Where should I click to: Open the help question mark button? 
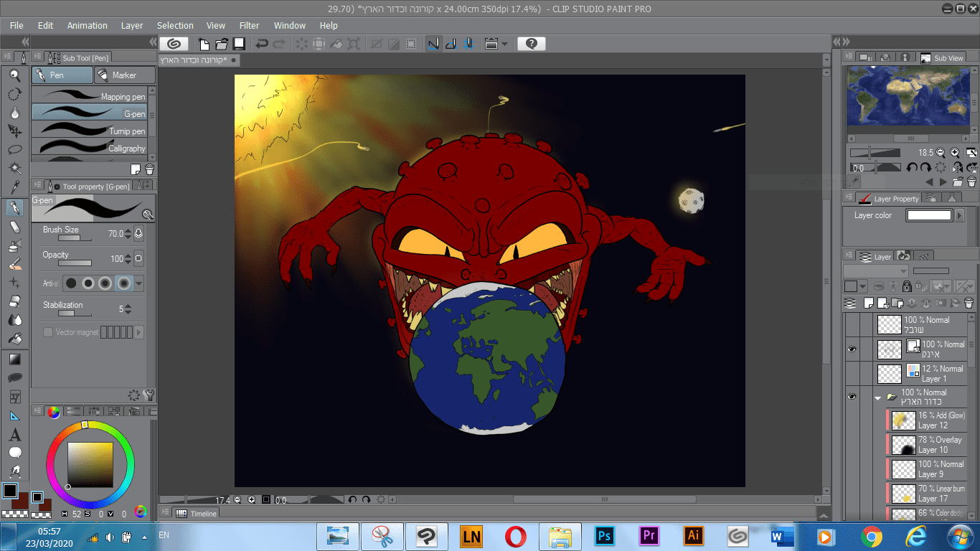pos(531,44)
